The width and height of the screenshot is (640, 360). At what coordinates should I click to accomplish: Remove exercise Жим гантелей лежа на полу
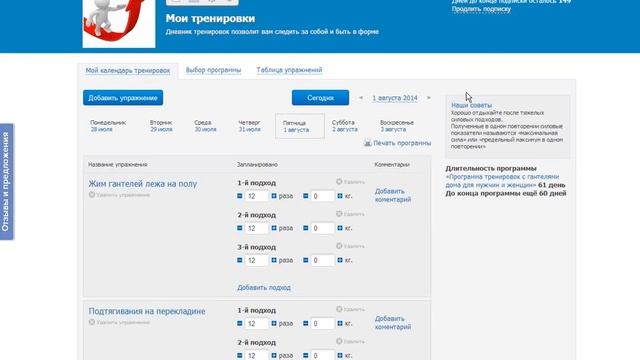[119, 195]
